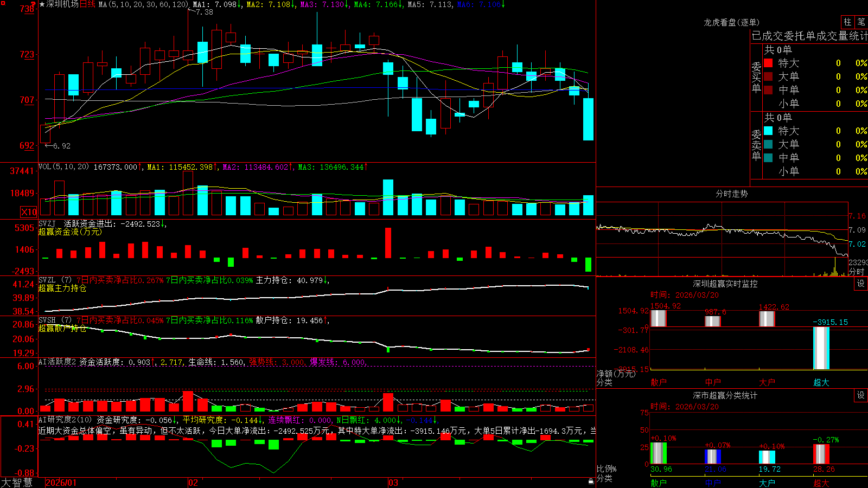Viewport: 868px width, 488px height.
Task: Open 设 settings for 深圳超赢实时监控
Action: (x=861, y=284)
